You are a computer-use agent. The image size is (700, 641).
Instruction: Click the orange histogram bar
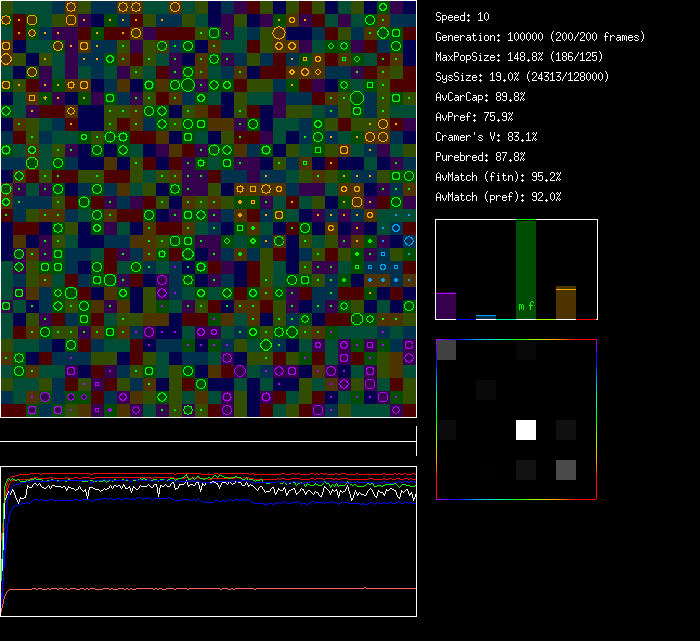[x=565, y=303]
